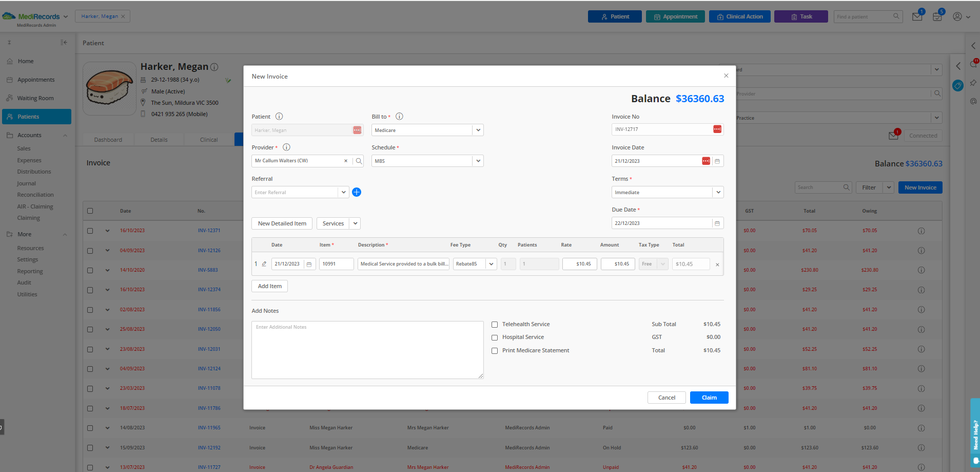980x472 pixels.
Task: Open the Referral dropdown arrow
Action: (343, 193)
